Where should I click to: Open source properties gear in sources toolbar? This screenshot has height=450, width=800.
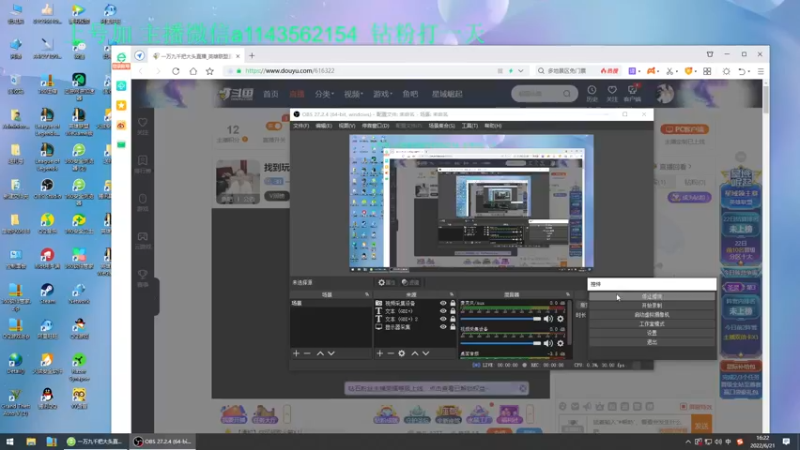point(402,353)
